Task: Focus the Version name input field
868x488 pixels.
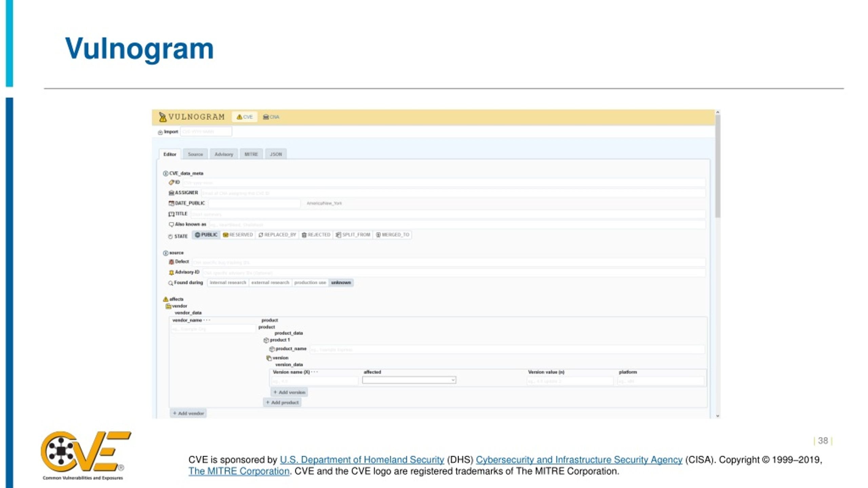Action: pyautogui.click(x=315, y=381)
